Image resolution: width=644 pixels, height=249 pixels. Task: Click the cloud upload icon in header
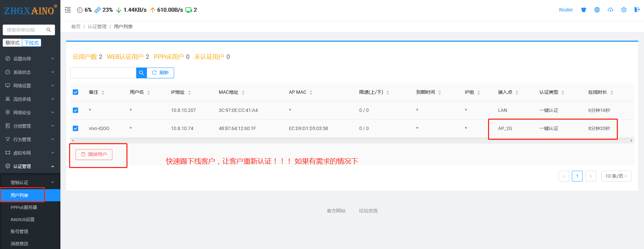(x=610, y=10)
